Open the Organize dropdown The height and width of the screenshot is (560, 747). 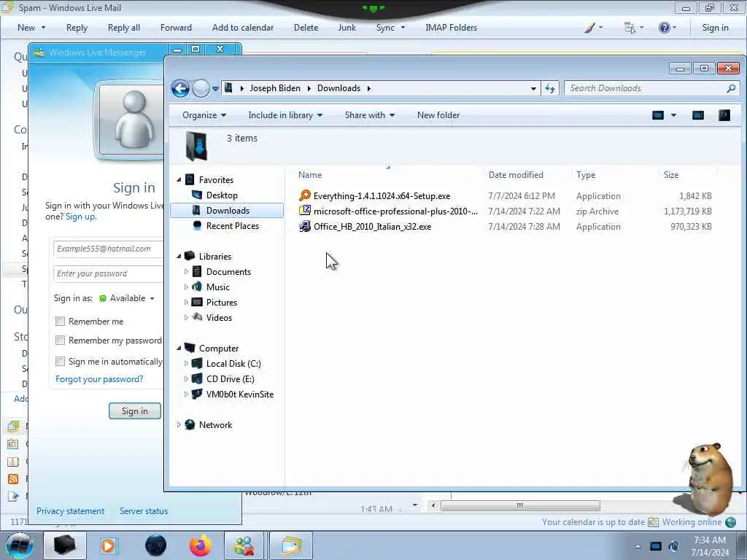[x=204, y=115]
